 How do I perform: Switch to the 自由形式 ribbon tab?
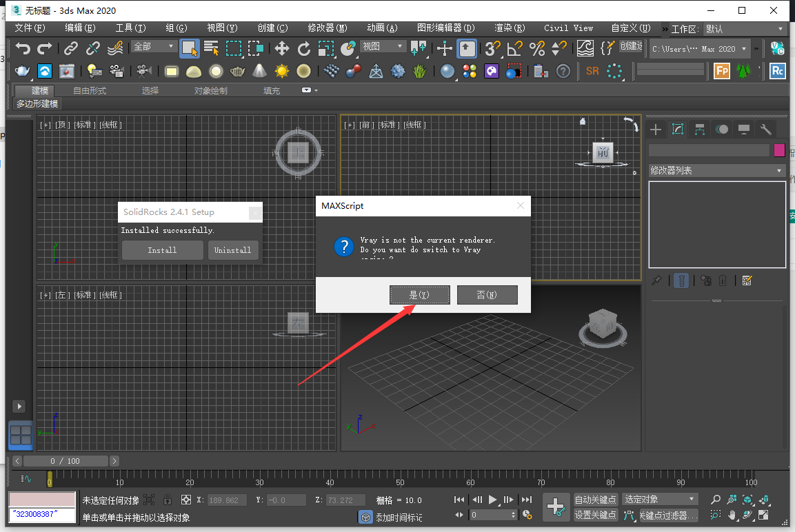point(89,91)
